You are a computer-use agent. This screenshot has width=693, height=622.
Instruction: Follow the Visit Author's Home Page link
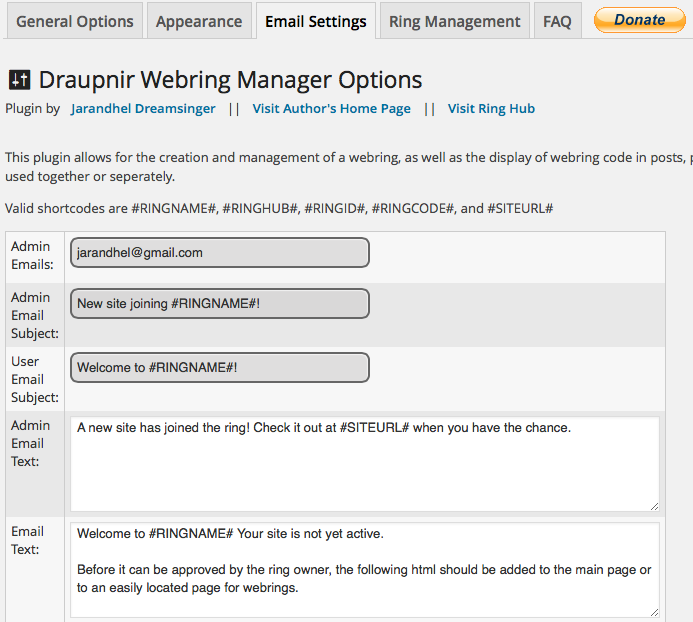pos(331,109)
